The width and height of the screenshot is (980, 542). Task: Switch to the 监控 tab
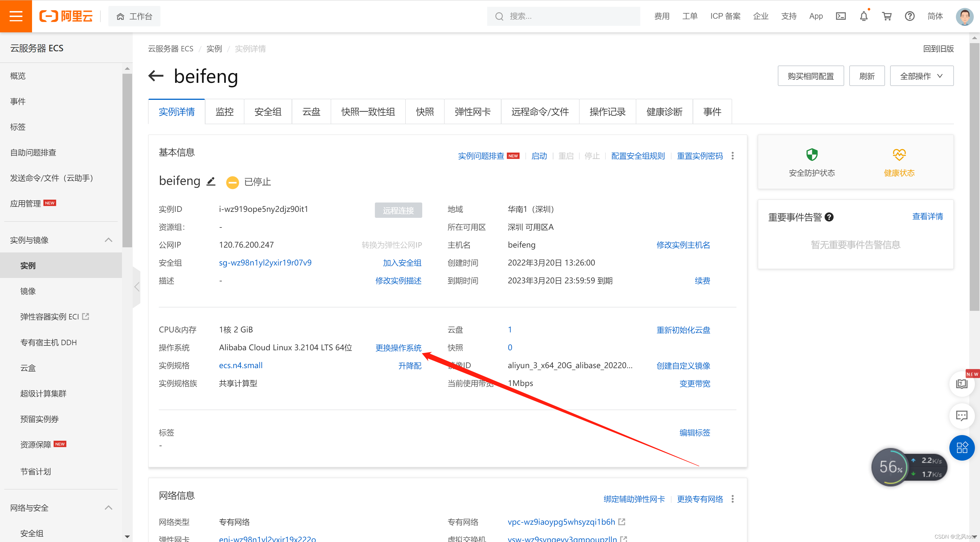[x=225, y=112]
